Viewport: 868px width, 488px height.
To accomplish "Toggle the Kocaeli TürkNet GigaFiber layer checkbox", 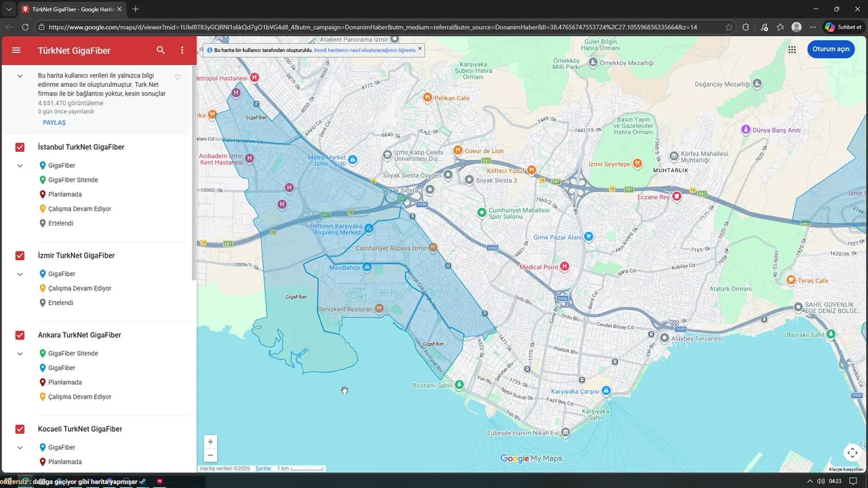I will pyautogui.click(x=20, y=429).
